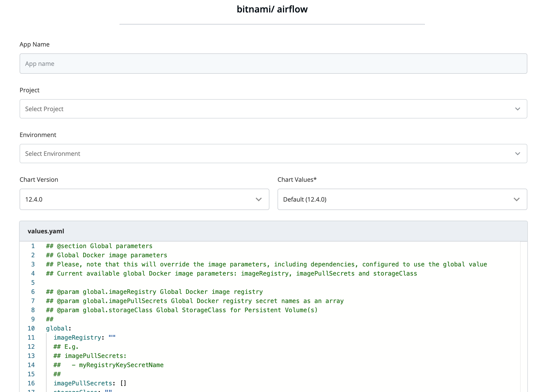Click line 6 '@param global.imageRegistry' comment
The height and width of the screenshot is (392, 551).
tap(154, 292)
